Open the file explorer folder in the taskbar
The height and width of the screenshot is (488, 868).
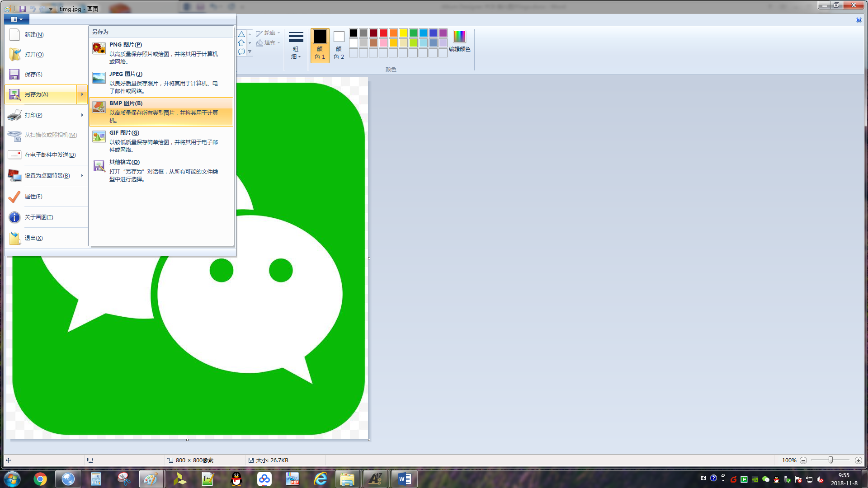point(347,479)
